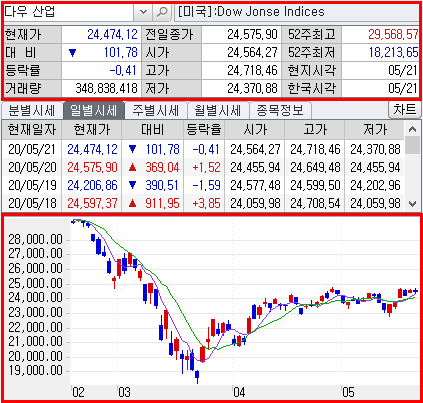423x403 pixels.
Task: Click the 다우 산업 index name field
Action: click(68, 12)
